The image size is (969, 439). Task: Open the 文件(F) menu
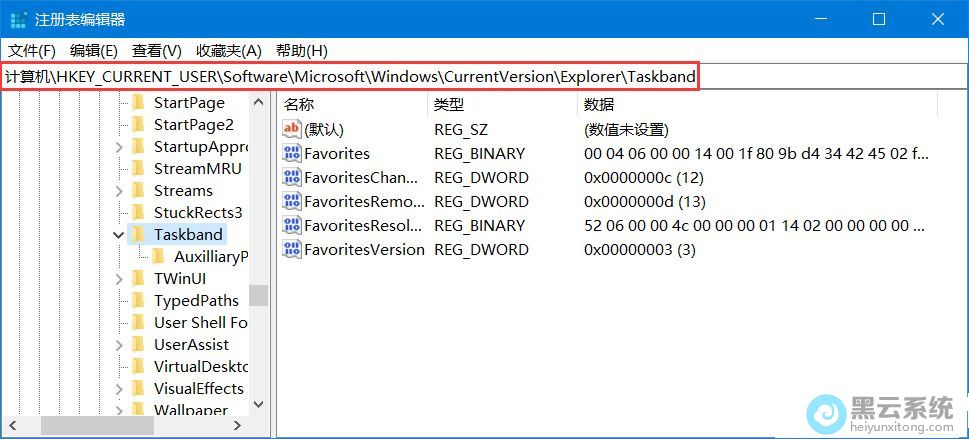[32, 50]
